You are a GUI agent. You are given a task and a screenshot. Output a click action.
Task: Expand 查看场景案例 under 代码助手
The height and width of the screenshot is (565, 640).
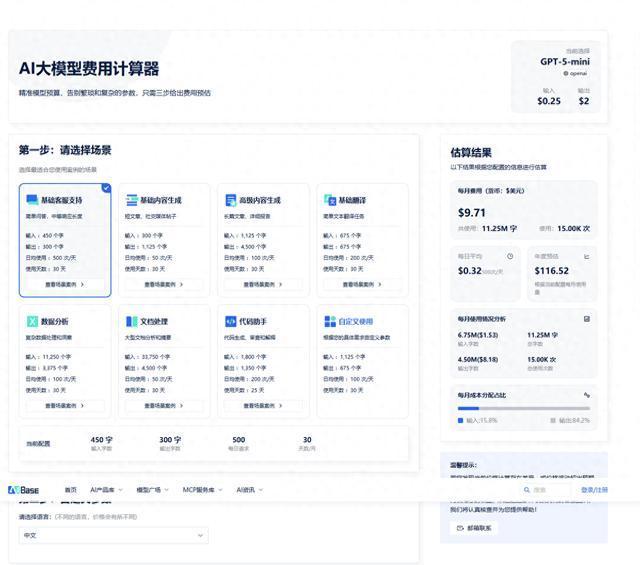tap(263, 405)
